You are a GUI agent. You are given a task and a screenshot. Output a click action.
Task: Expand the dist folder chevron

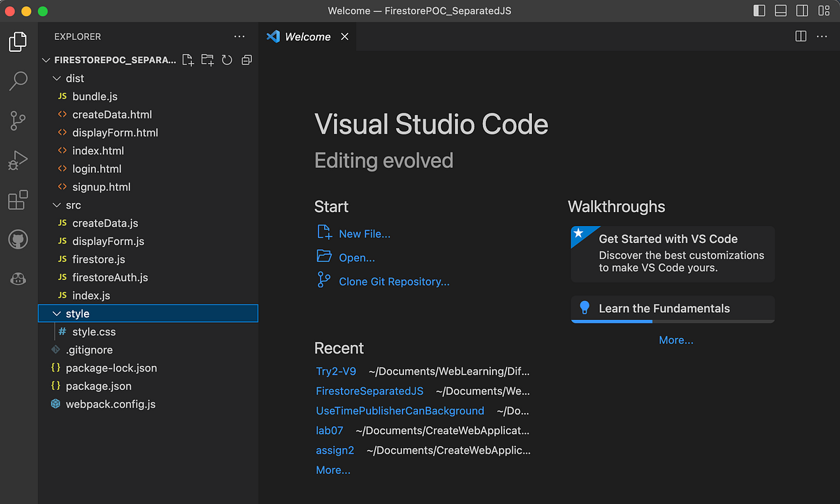coord(57,78)
